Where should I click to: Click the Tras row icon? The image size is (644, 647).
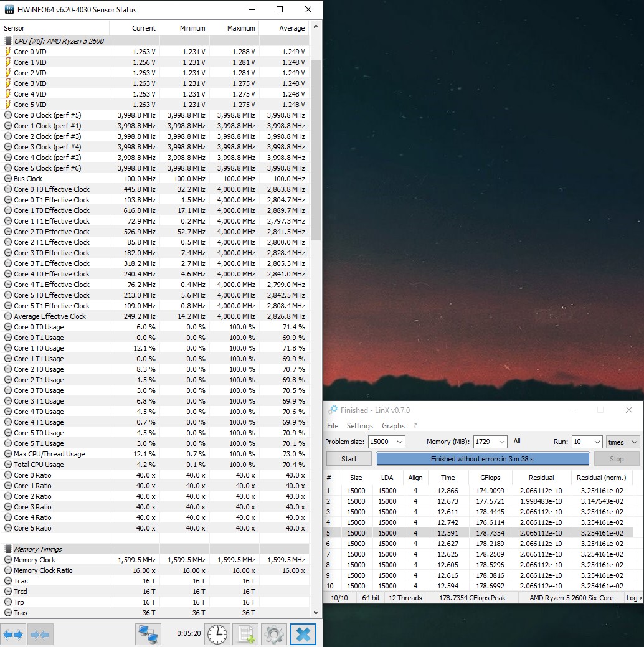tap(8, 612)
